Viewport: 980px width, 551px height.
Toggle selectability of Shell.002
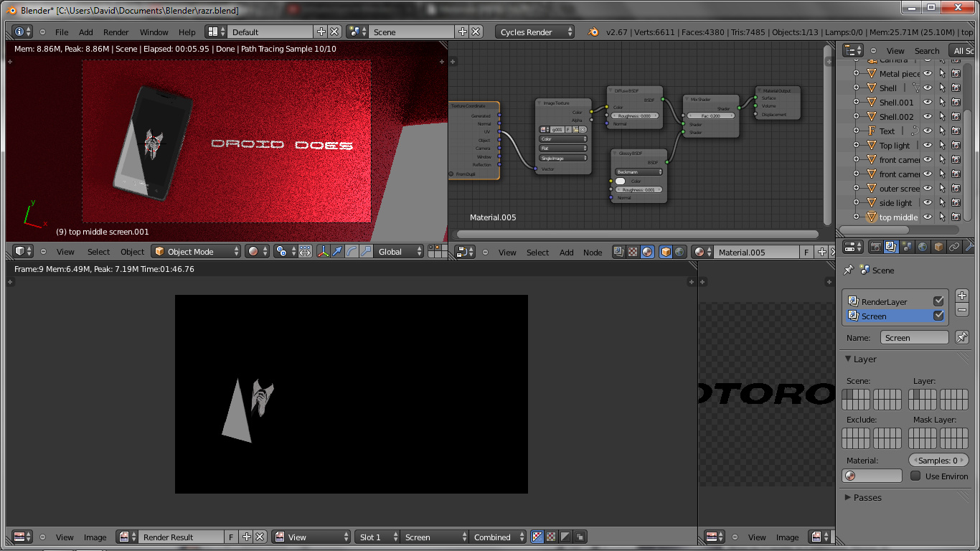tap(942, 116)
